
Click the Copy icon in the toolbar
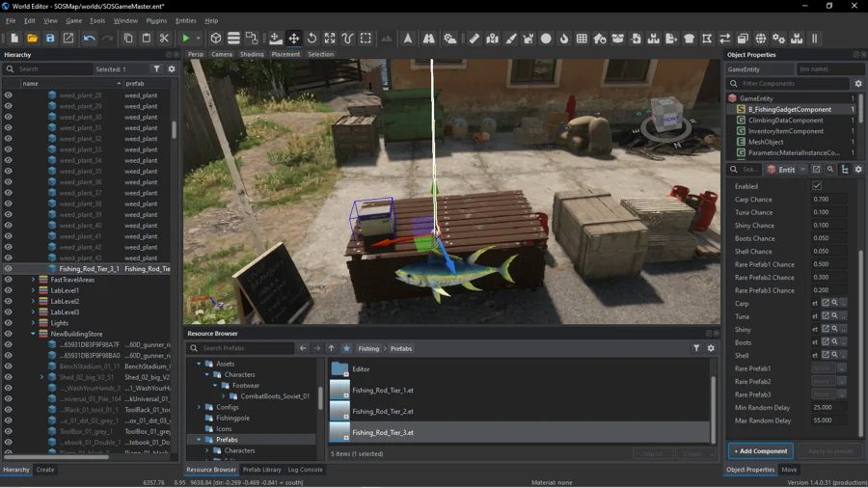pos(128,39)
